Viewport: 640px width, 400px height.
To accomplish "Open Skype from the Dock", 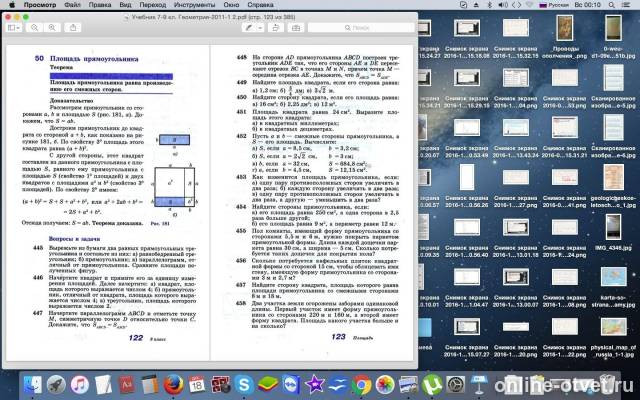I will [x=244, y=384].
